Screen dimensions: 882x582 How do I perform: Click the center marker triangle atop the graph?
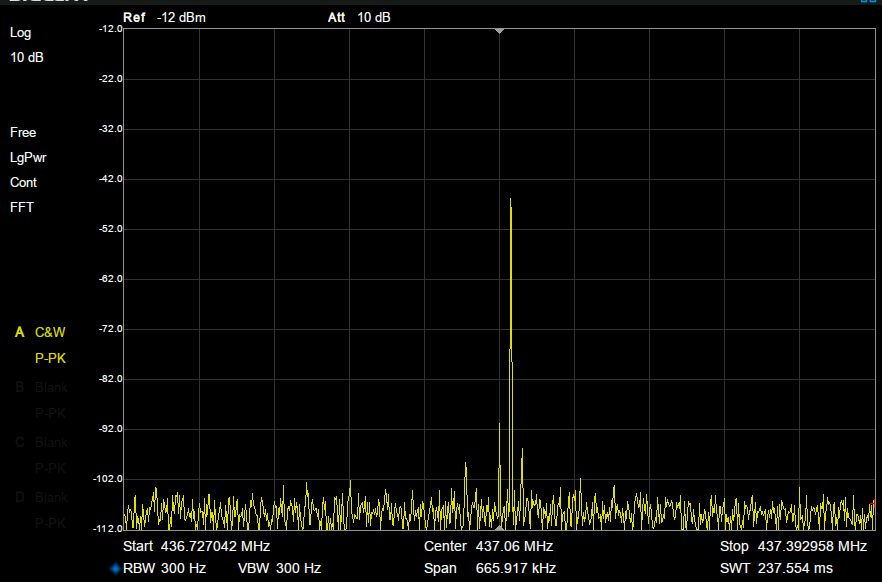pos(499,31)
